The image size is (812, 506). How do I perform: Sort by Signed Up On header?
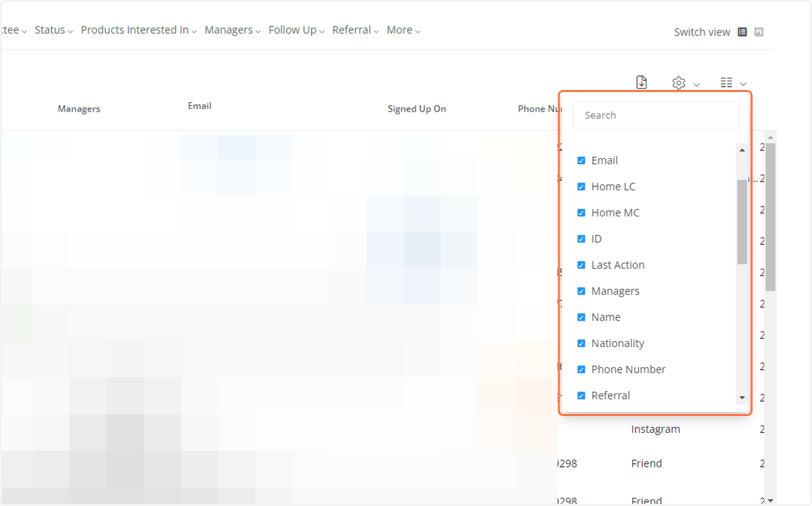[x=417, y=108]
